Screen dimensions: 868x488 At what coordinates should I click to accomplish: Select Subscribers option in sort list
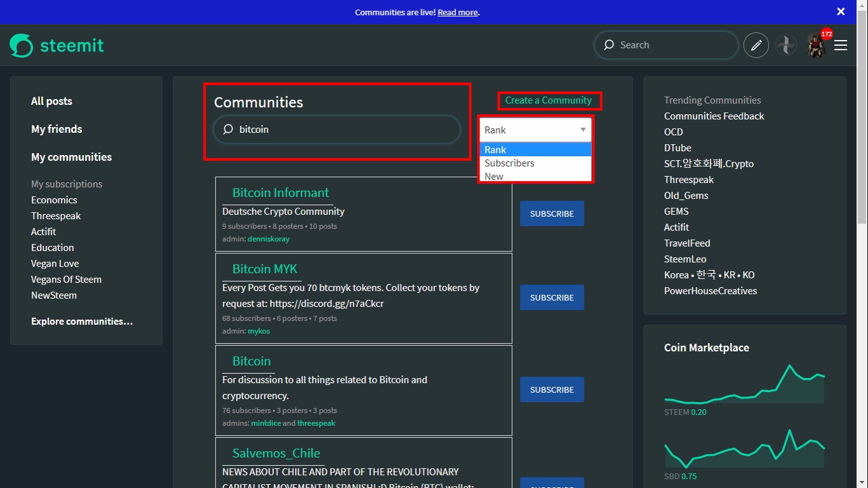point(535,163)
